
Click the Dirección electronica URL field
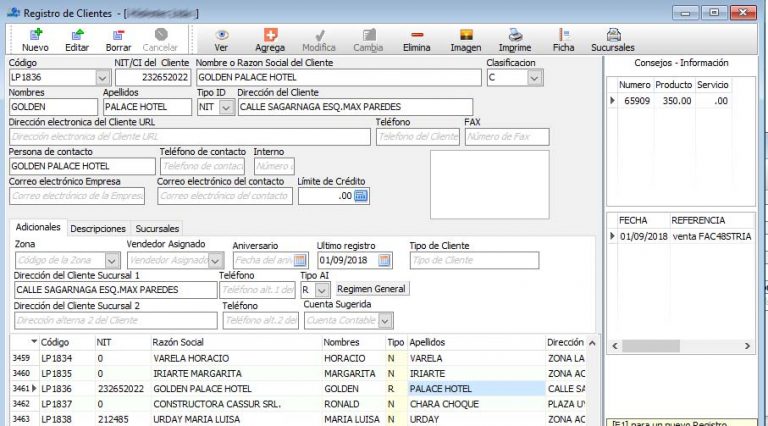coord(190,137)
